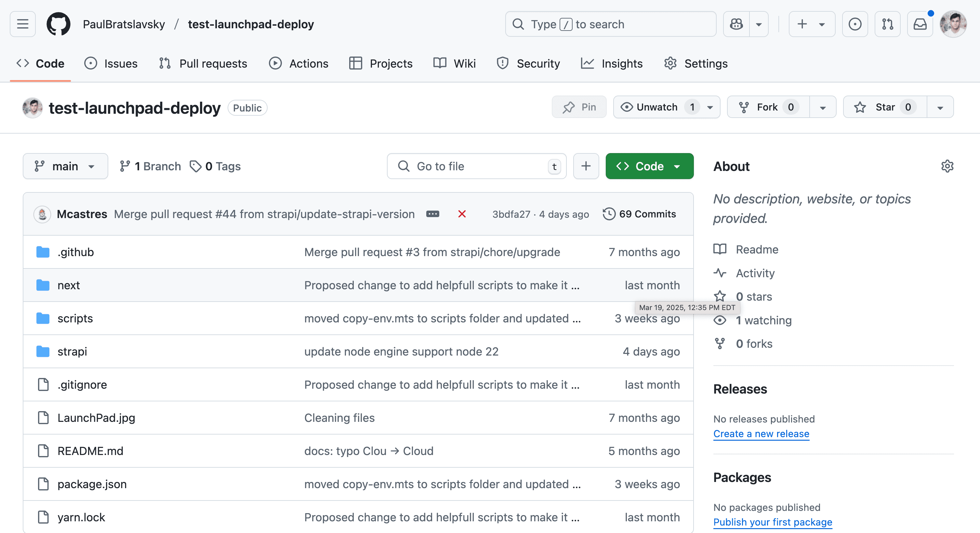This screenshot has height=533, width=980.
Task: Expand the Fork options arrow
Action: click(823, 107)
